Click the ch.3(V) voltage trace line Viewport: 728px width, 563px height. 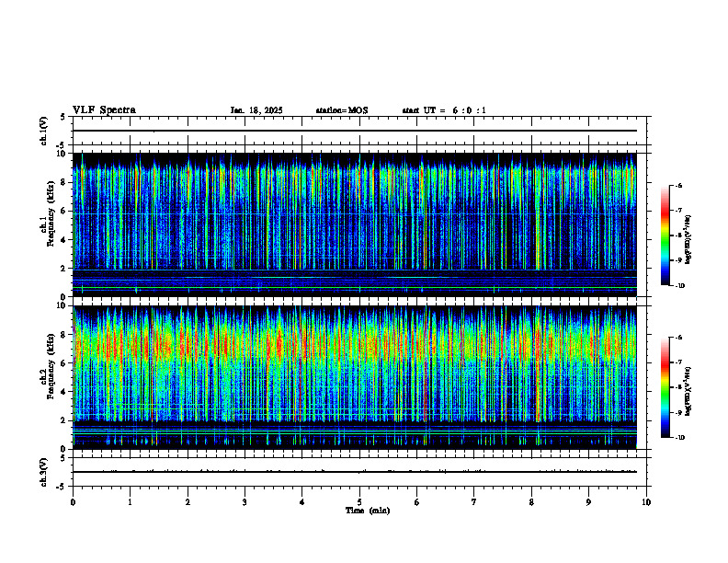point(355,472)
